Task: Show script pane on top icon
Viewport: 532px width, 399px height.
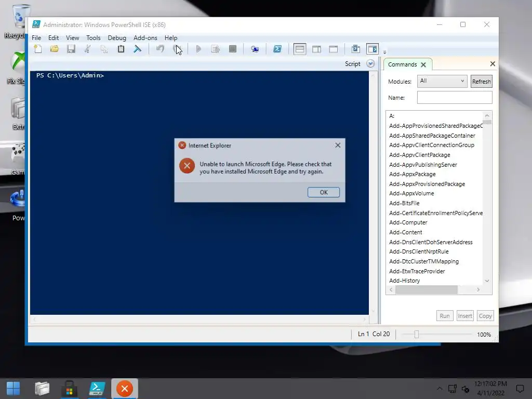Action: point(300,49)
